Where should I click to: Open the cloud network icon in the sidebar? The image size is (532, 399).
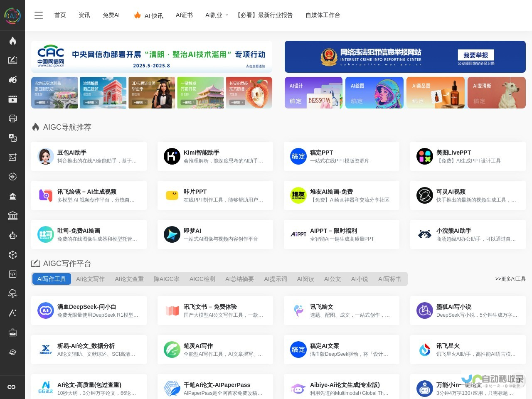12,293
